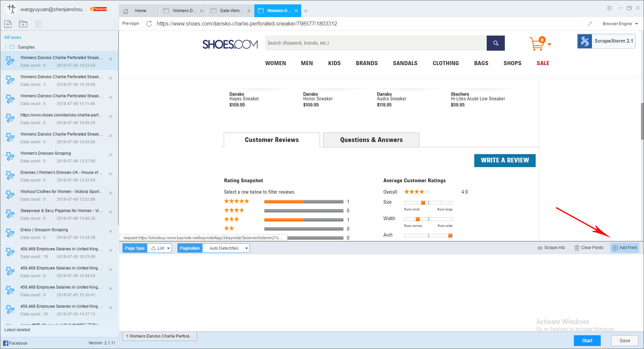Click the browser page vertical scrollbar
Image resolution: width=644 pixels, height=349 pixels.
tap(642, 121)
